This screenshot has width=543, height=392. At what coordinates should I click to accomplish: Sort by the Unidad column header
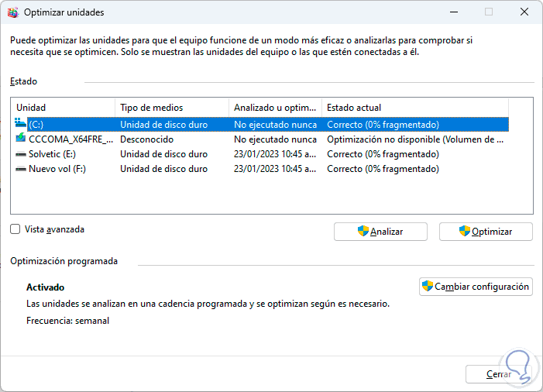(62, 107)
